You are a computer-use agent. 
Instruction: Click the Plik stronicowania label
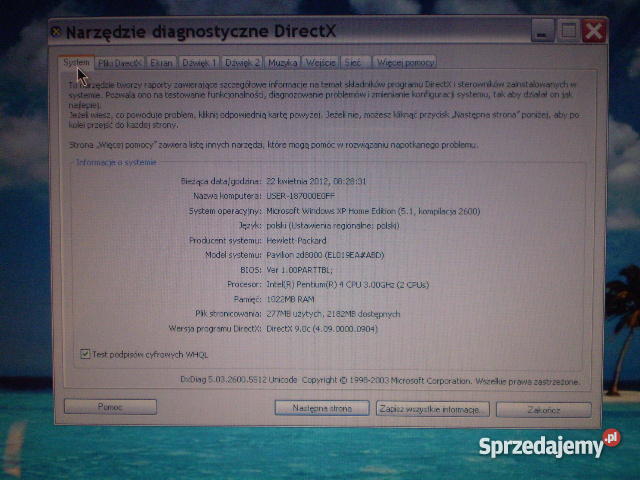(x=228, y=314)
